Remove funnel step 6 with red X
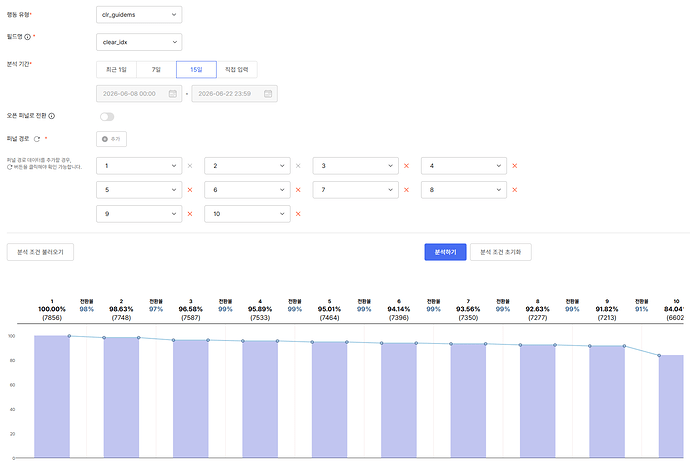This screenshot has height=465, width=690. (298, 190)
